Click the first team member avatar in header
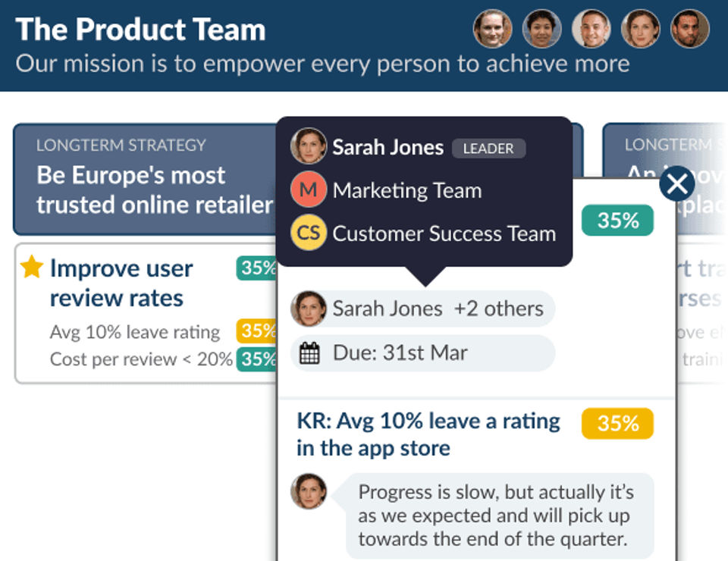This screenshot has height=561, width=728. (492, 30)
